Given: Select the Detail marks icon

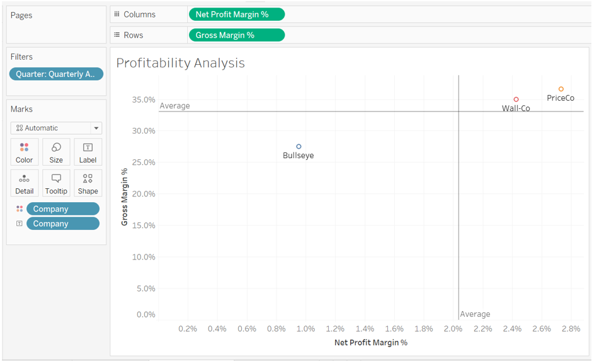Looking at the screenshot, I should point(24,183).
